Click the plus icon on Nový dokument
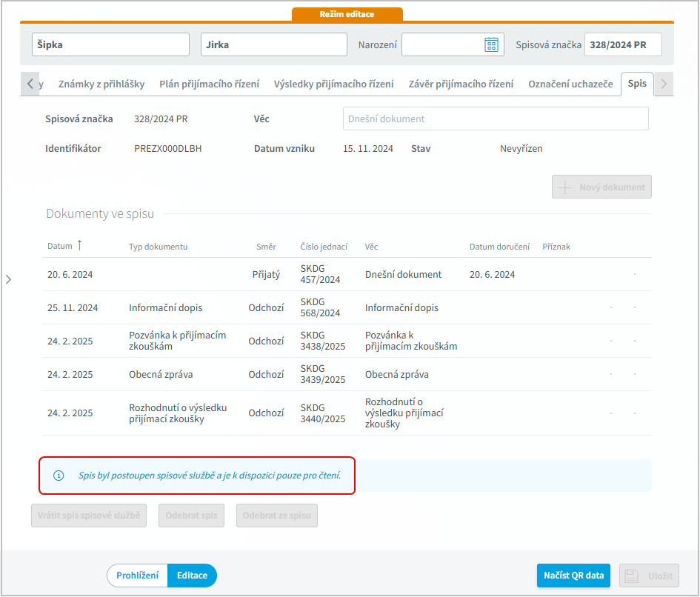700x597 pixels. [566, 187]
